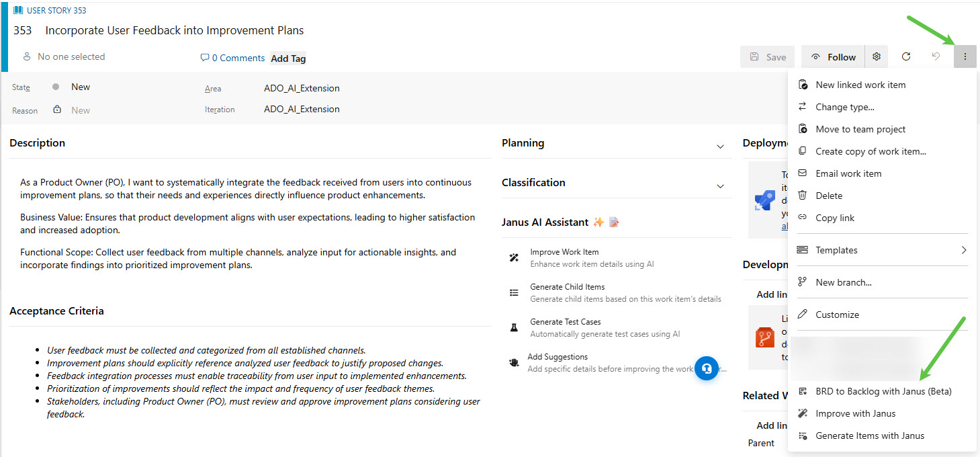
Task: Click the undo changes arrow icon
Action: coord(936,57)
